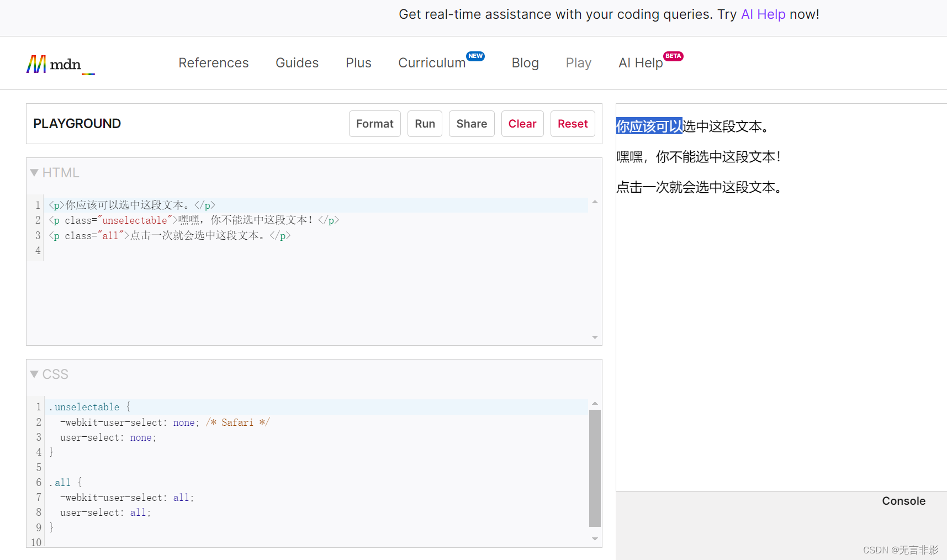The width and height of the screenshot is (947, 560).
Task: Click the HTML panel disclosure triangle
Action: click(34, 172)
